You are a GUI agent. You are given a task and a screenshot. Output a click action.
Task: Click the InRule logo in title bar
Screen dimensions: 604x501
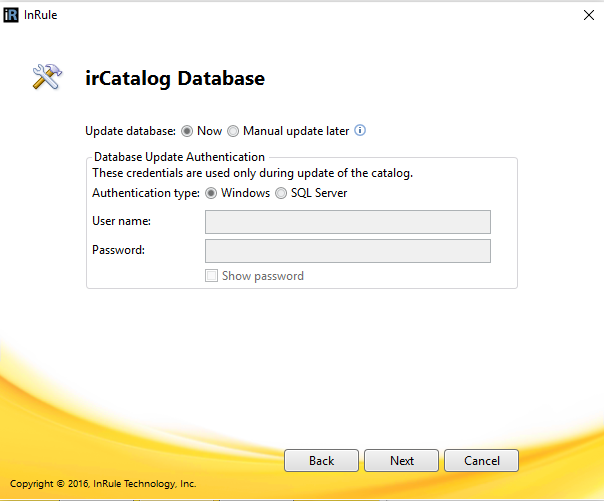click(x=11, y=14)
